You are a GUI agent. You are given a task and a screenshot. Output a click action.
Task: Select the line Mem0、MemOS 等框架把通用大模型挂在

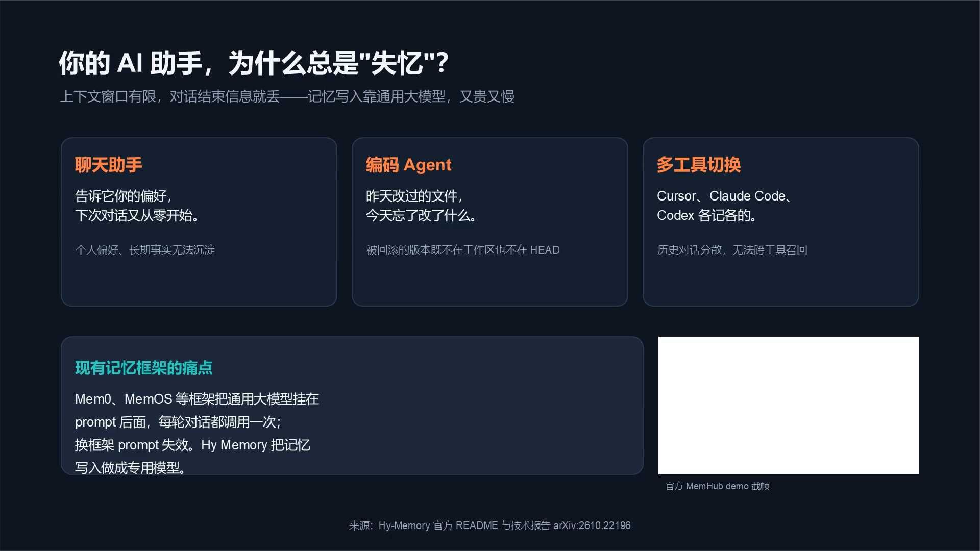pyautogui.click(x=197, y=399)
